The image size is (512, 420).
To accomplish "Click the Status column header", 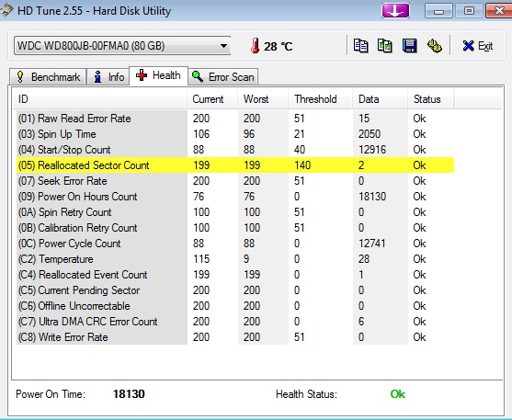I will click(431, 99).
